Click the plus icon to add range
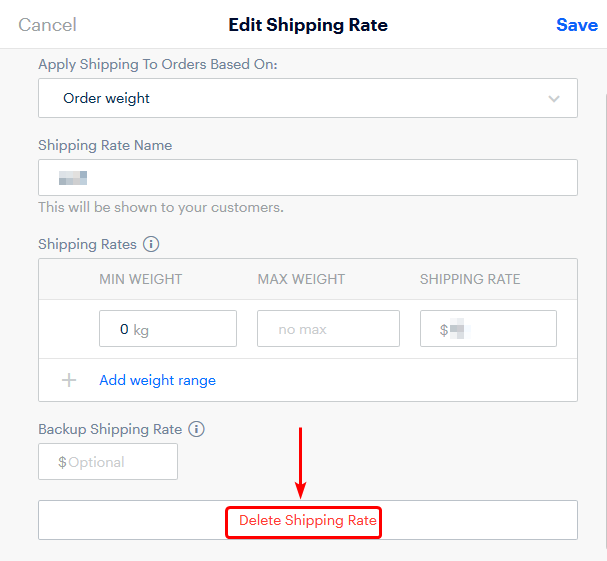607x561 pixels. coord(69,380)
